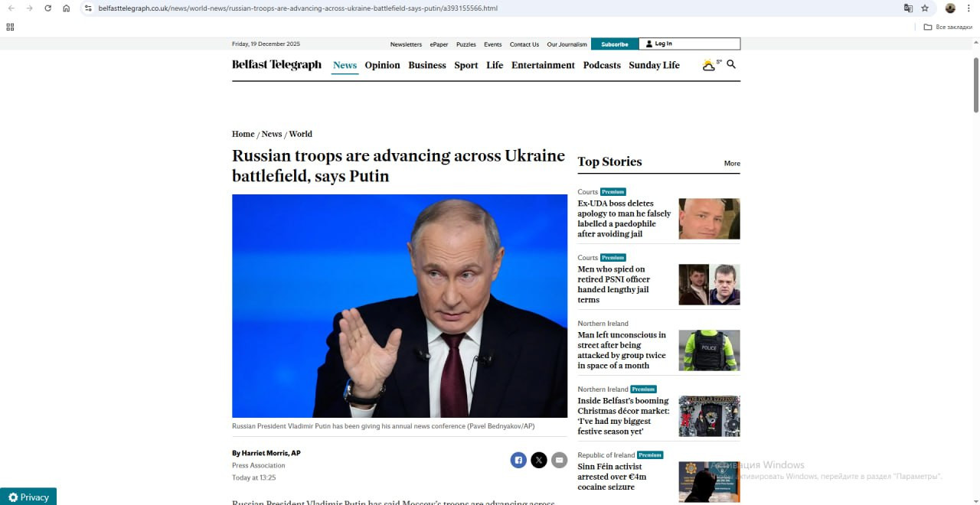This screenshot has height=505, width=980.
Task: Open More top stories link
Action: [x=732, y=163]
